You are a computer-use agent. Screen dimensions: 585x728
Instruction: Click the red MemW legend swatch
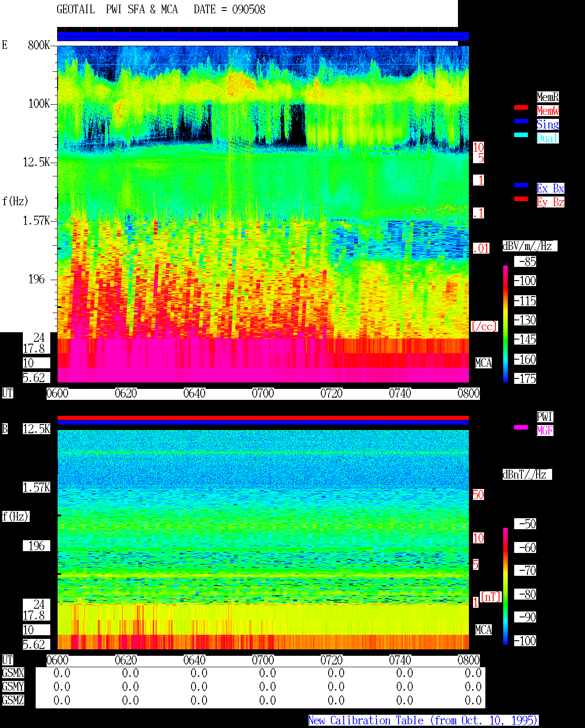pos(521,107)
